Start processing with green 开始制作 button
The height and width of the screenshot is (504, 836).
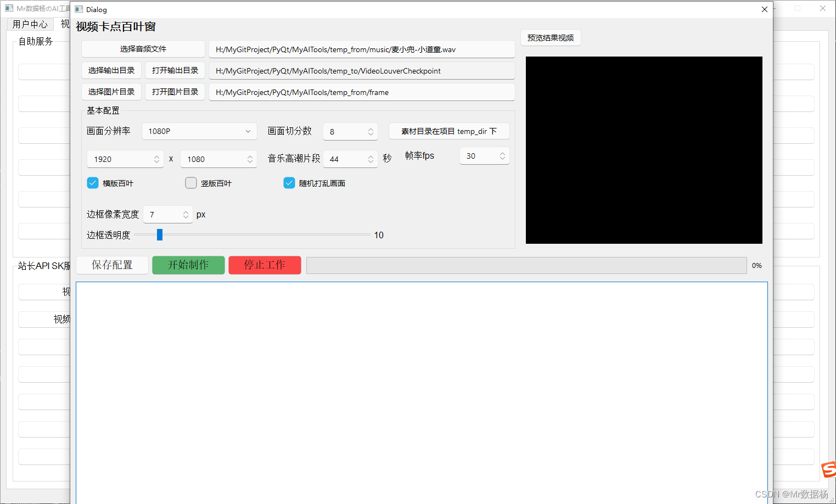pos(188,265)
